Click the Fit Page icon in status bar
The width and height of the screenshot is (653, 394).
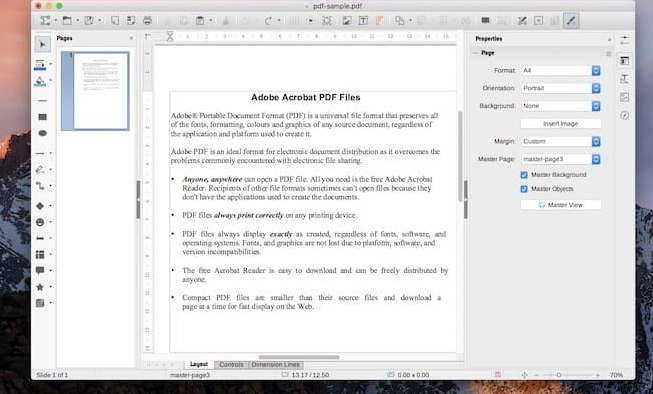[524, 375]
